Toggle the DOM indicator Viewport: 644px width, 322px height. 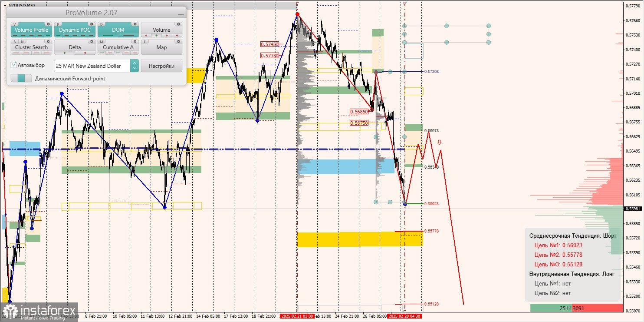[x=118, y=30]
